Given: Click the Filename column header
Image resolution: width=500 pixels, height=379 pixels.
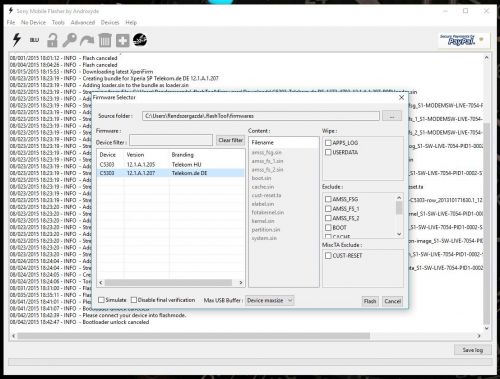Looking at the screenshot, I should [x=263, y=142].
